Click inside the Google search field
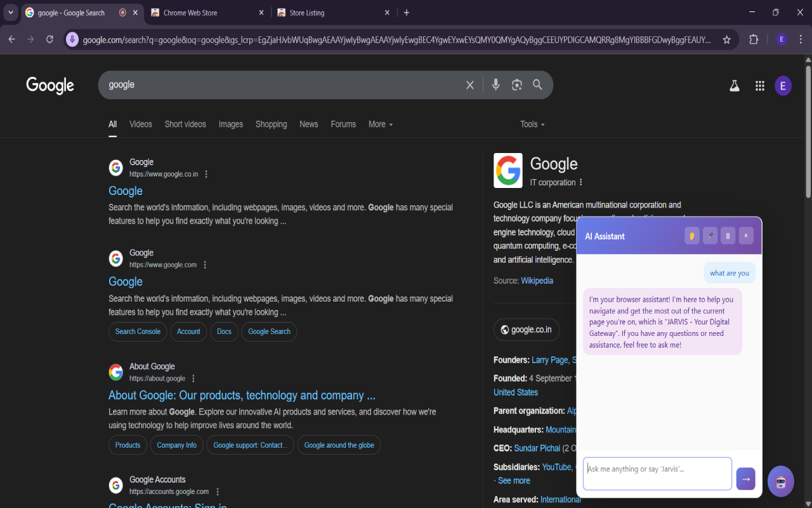Screen dimensions: 812x508 tap(282, 85)
